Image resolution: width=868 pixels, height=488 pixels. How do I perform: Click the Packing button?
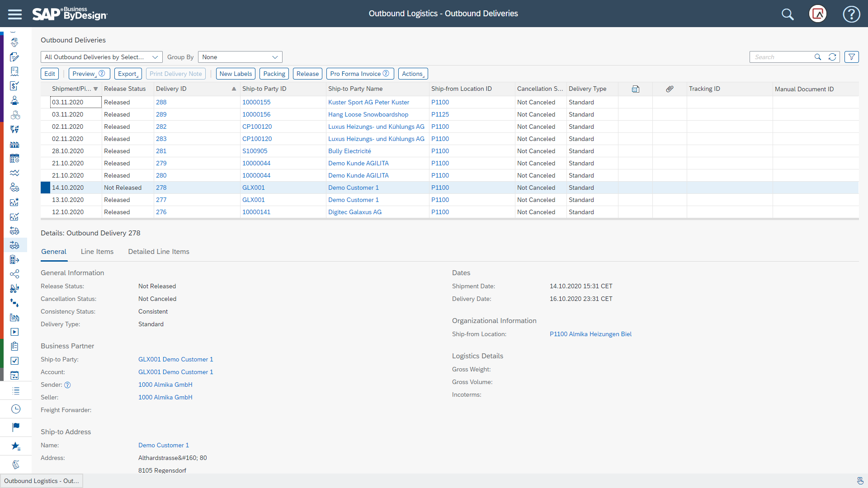tap(274, 74)
